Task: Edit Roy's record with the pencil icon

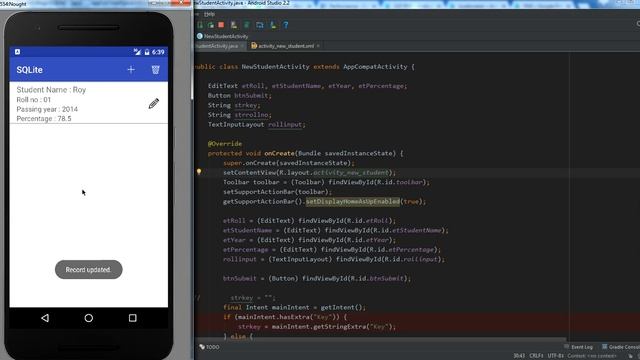Action: point(153,104)
